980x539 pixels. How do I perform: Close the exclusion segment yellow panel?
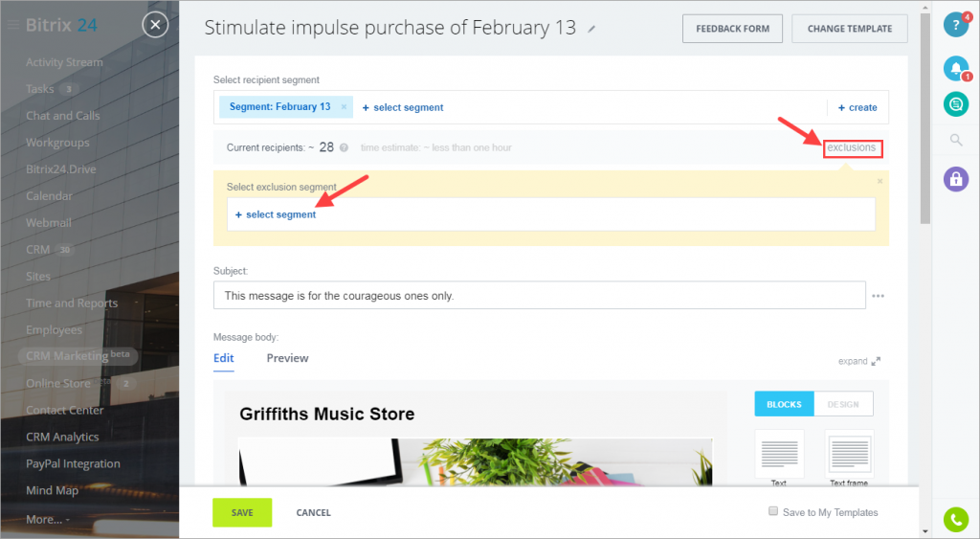tap(880, 181)
